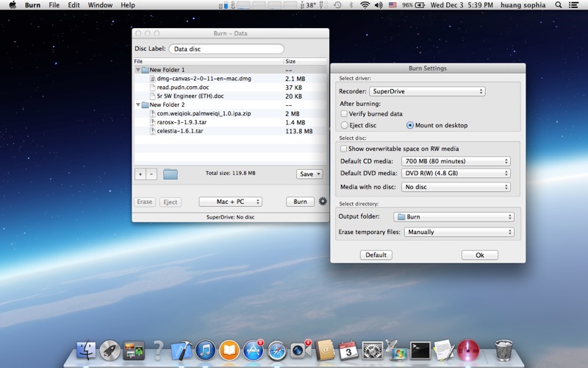The image size is (588, 368).
Task: Check Show overwritable space on RW media
Action: tap(343, 149)
